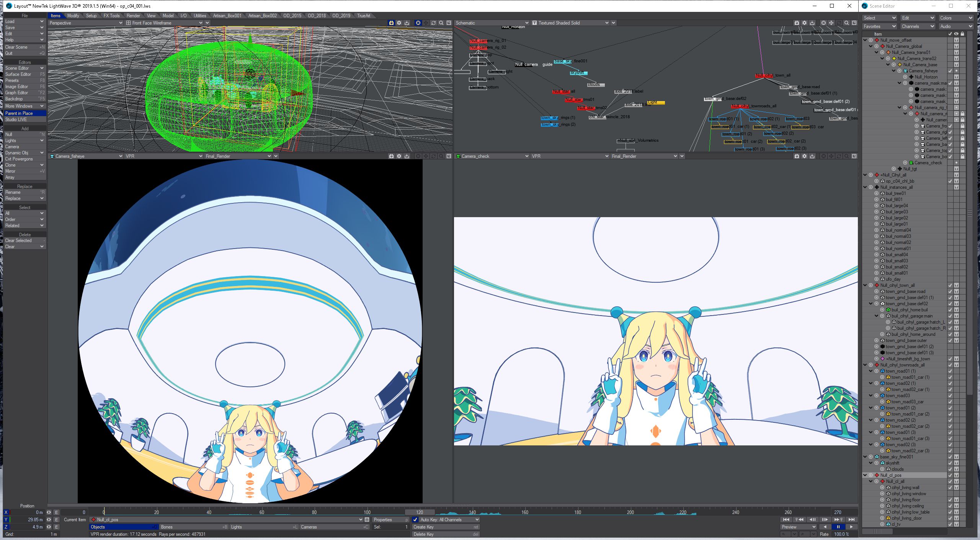Open gear settings in Camera_check viewport header
Image resolution: width=980 pixels, height=540 pixels.
(804, 156)
